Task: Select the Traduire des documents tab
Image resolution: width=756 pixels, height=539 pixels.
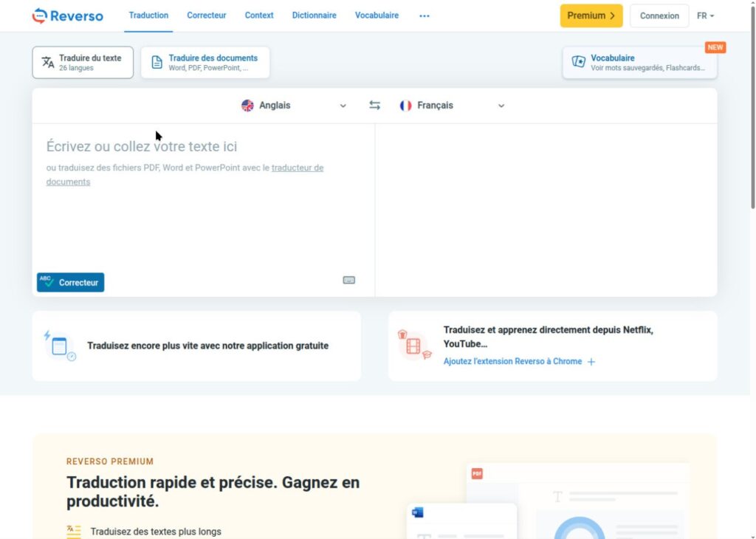Action: [x=205, y=62]
